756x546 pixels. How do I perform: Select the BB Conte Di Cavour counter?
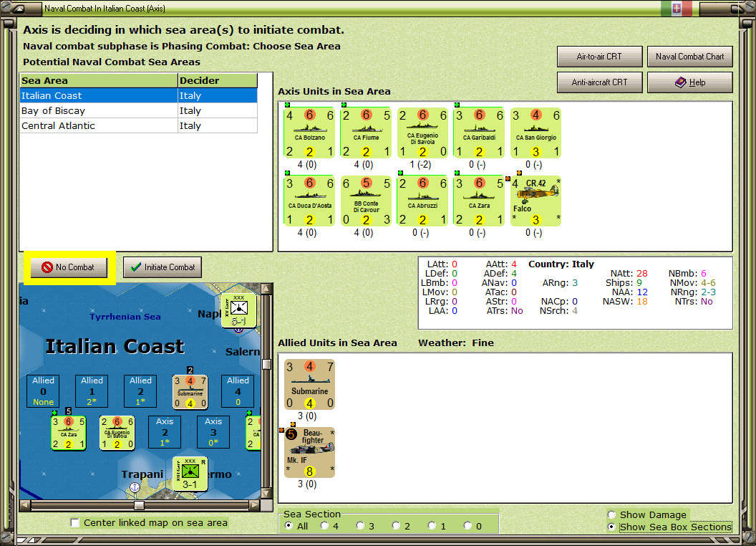[366, 201]
